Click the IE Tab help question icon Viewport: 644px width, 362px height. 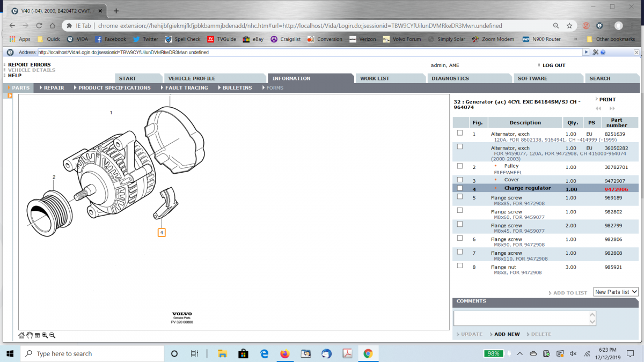(603, 52)
